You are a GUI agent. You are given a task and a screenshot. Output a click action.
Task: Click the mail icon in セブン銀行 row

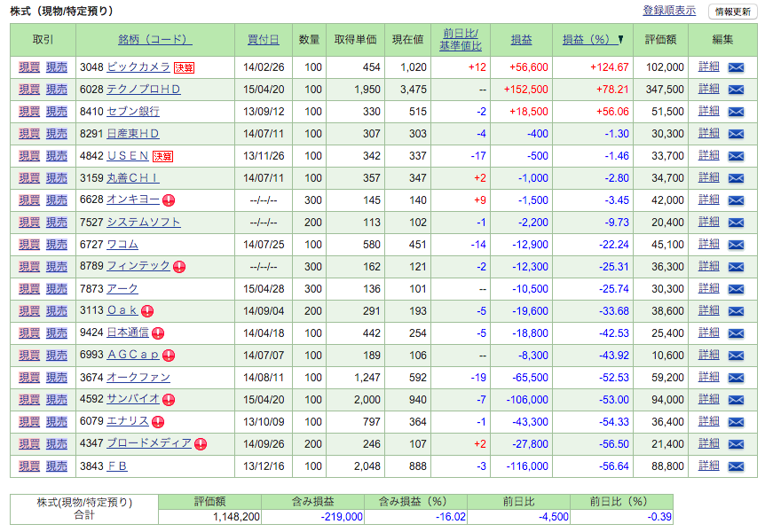point(736,112)
